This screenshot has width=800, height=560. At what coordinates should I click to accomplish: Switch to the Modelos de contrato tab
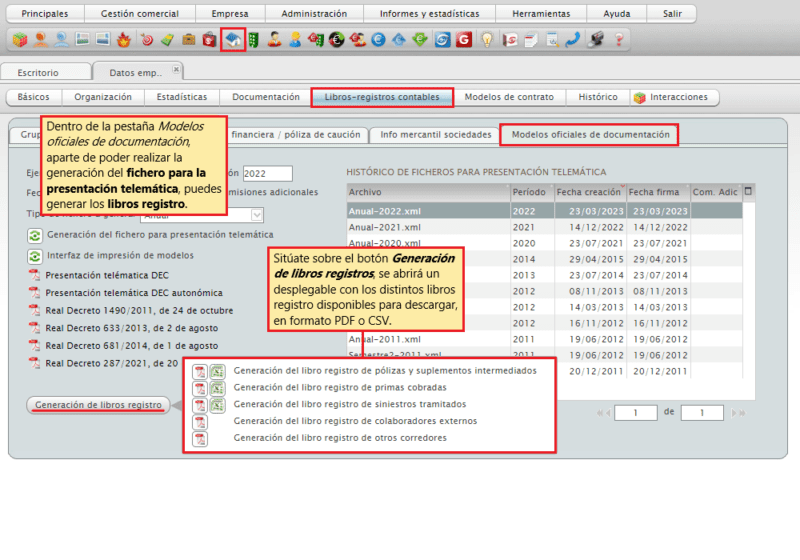coord(509,97)
